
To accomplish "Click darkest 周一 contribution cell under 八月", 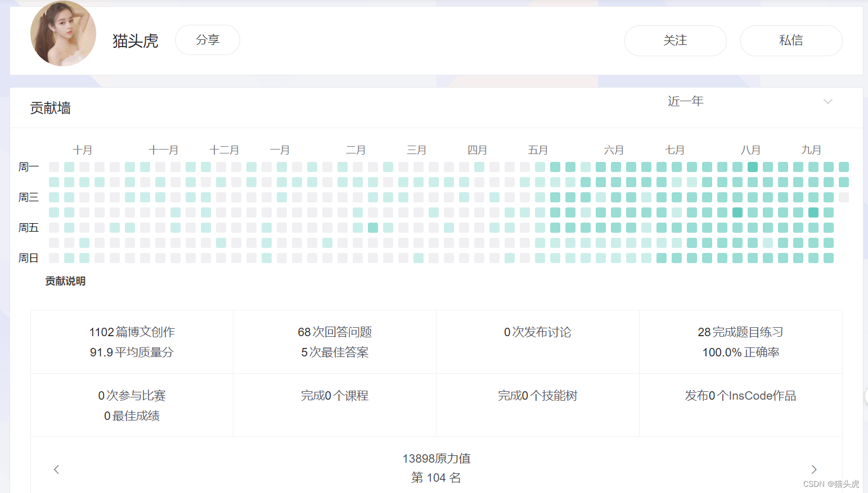I will 753,167.
